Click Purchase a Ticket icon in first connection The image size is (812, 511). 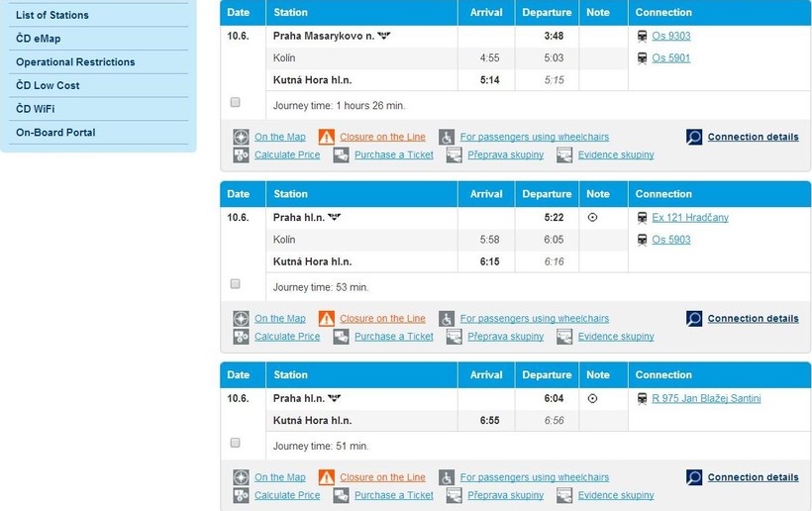pos(341,155)
